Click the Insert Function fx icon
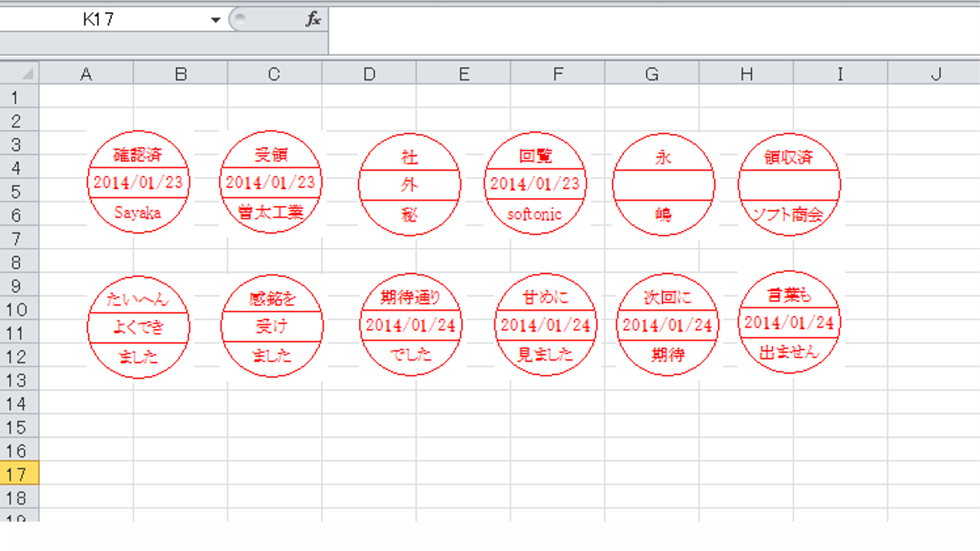Viewport: 980px width, 551px height. [x=313, y=21]
